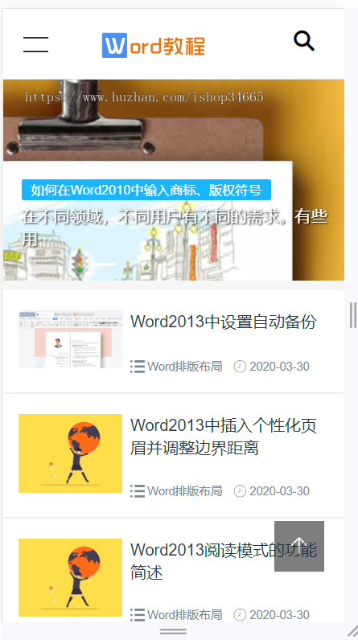
Task: Open article Word2013中设置自动备份
Action: click(224, 322)
